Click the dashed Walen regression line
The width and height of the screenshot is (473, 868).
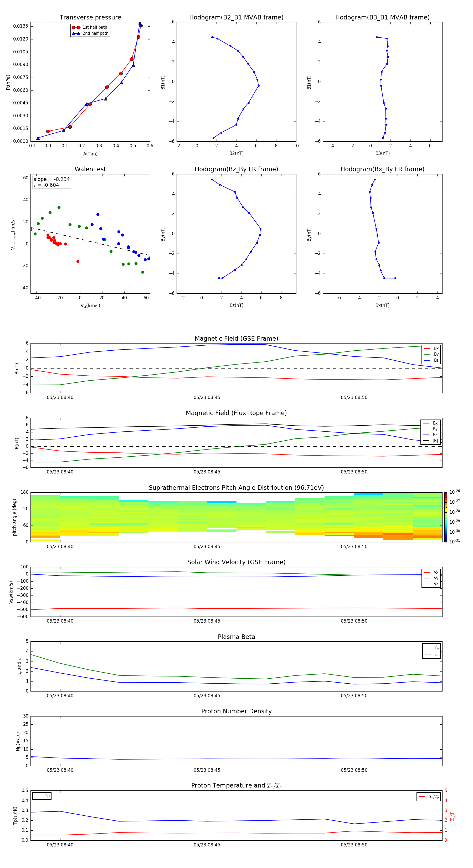[x=90, y=241]
